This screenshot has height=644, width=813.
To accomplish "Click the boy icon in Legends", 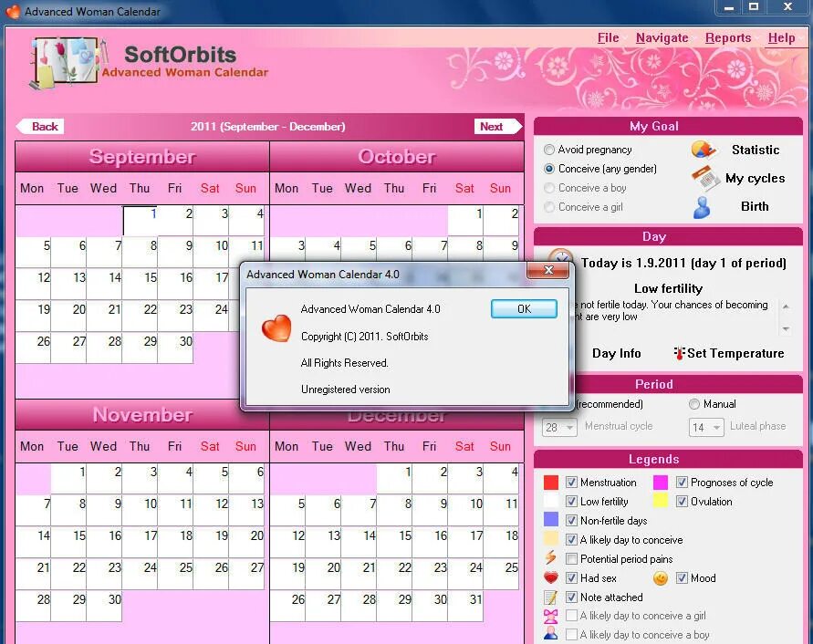I will coord(550,635).
